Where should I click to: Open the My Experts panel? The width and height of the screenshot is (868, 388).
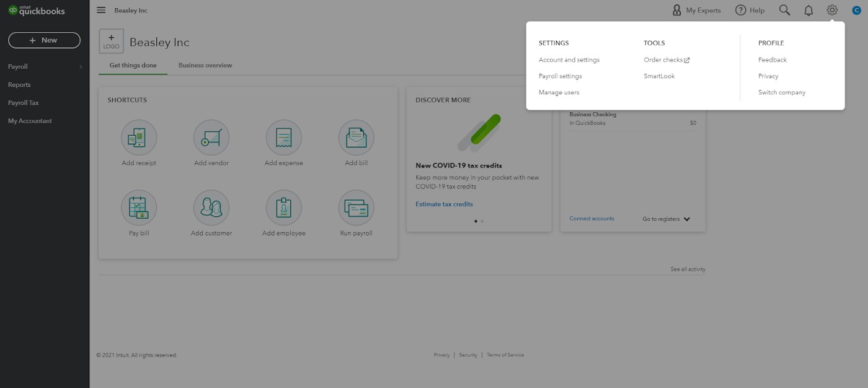tap(696, 10)
